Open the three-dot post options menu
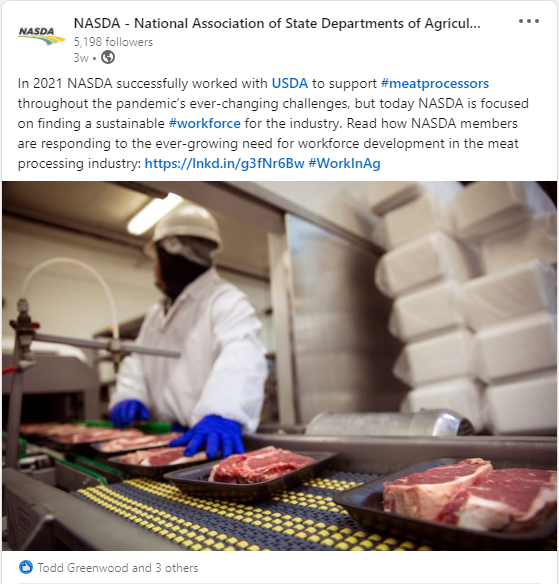The image size is (559, 584). point(529,21)
